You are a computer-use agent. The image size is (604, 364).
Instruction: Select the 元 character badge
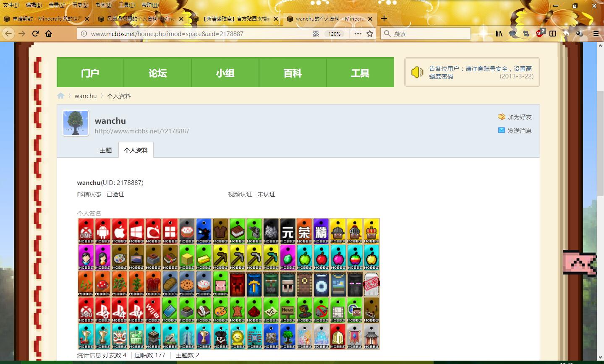[x=288, y=231]
